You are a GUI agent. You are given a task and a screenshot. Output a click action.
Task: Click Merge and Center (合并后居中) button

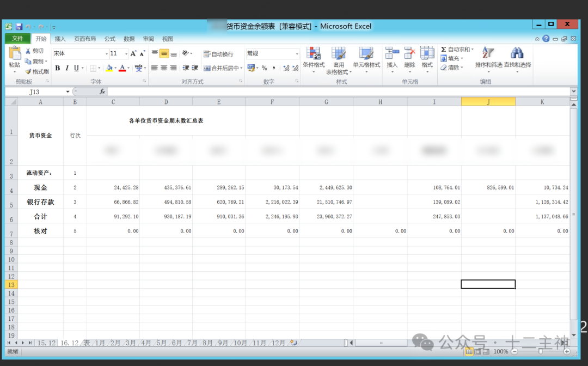221,68
